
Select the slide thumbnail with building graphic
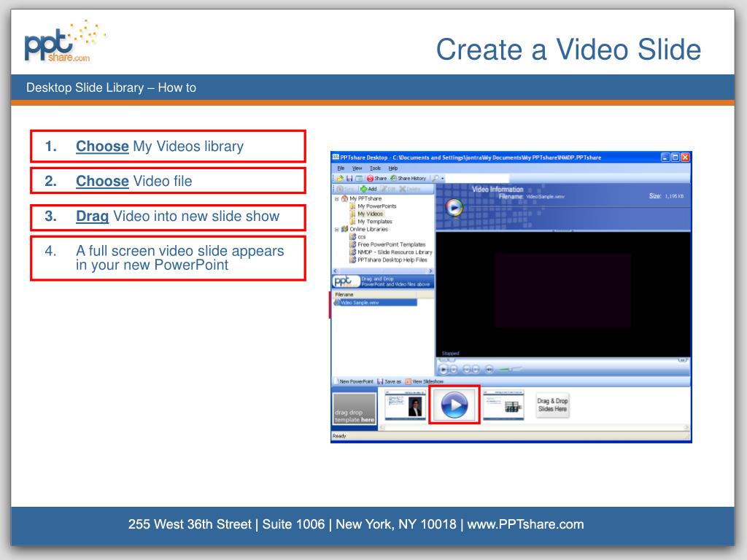503,405
